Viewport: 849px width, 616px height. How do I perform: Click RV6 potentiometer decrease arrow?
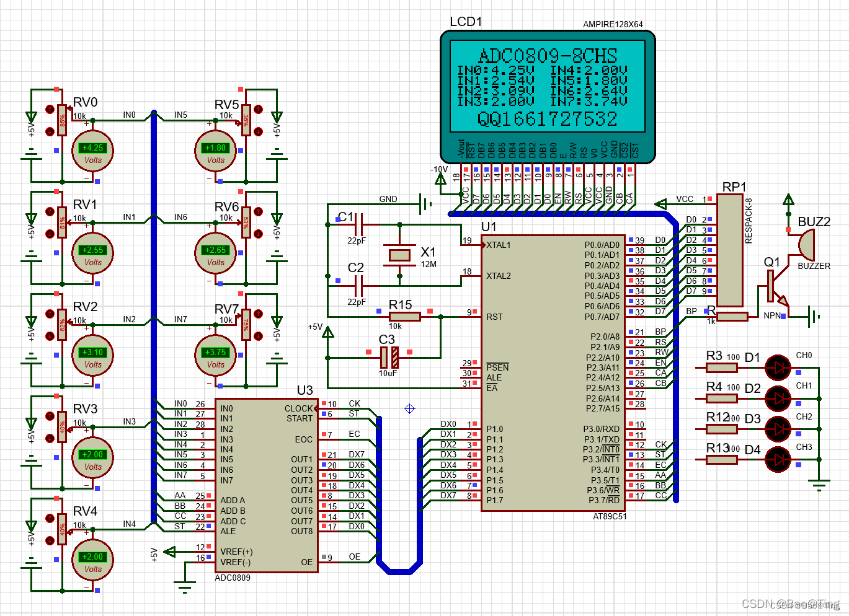click(258, 234)
